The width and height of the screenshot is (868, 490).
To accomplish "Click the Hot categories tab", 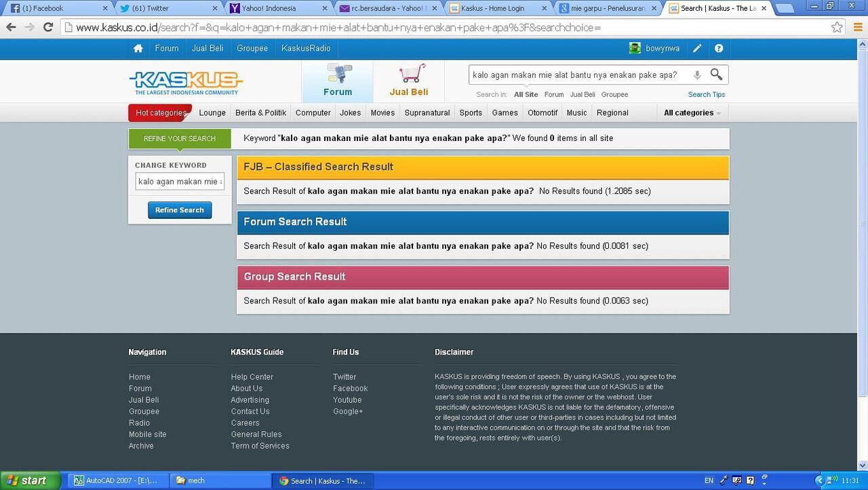I will [x=161, y=113].
